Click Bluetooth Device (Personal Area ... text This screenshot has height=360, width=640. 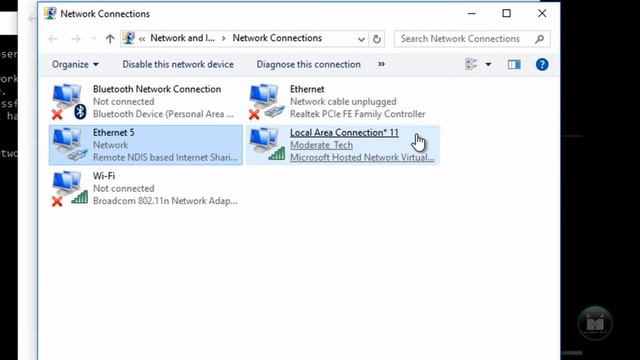[x=163, y=114]
